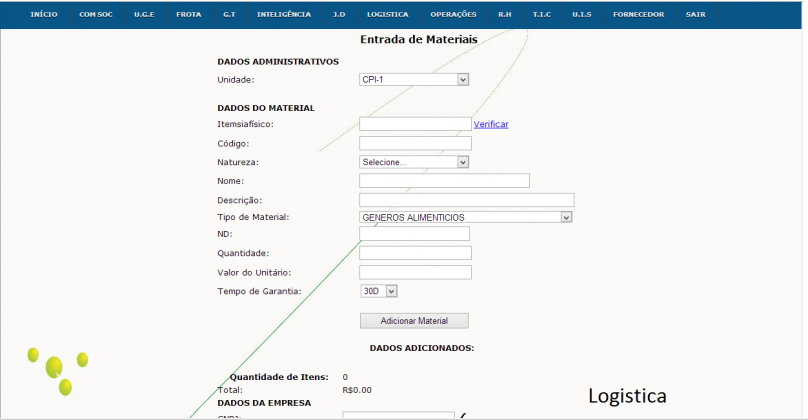The height and width of the screenshot is (420, 808).
Task: Open the Tempo de Garantia dropdown
Action: tap(379, 291)
